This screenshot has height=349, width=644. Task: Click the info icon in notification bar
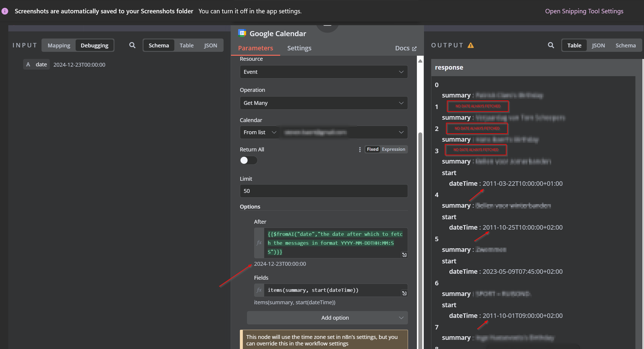[x=5, y=11]
